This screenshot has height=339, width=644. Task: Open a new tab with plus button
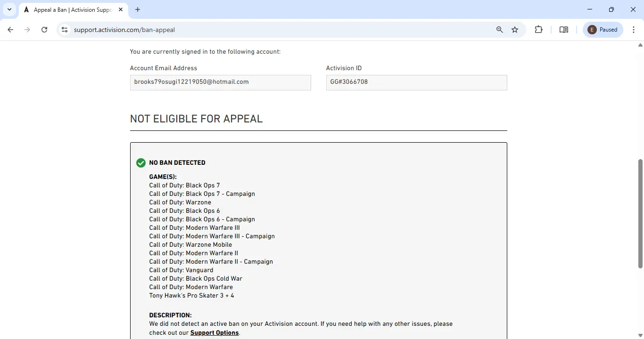tap(138, 9)
